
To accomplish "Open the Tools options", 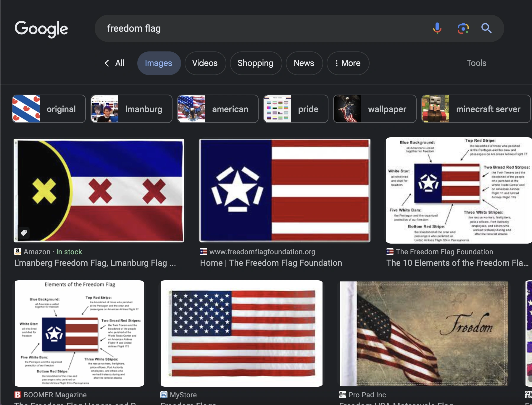I will point(476,63).
